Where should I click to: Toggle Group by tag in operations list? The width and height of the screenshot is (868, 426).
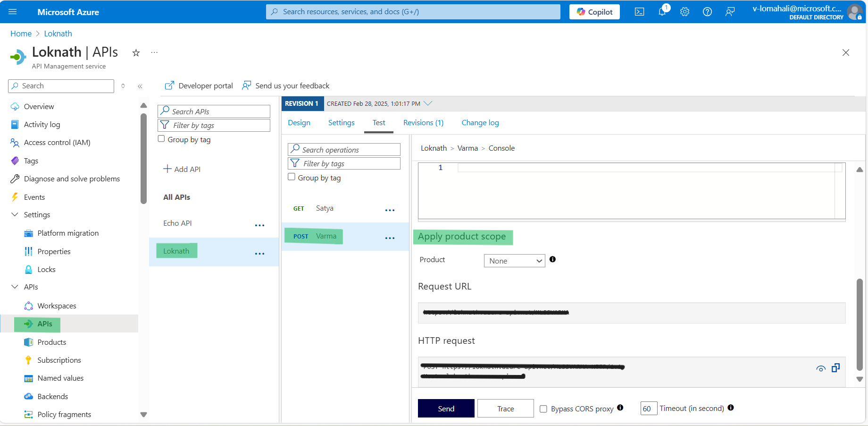(292, 177)
